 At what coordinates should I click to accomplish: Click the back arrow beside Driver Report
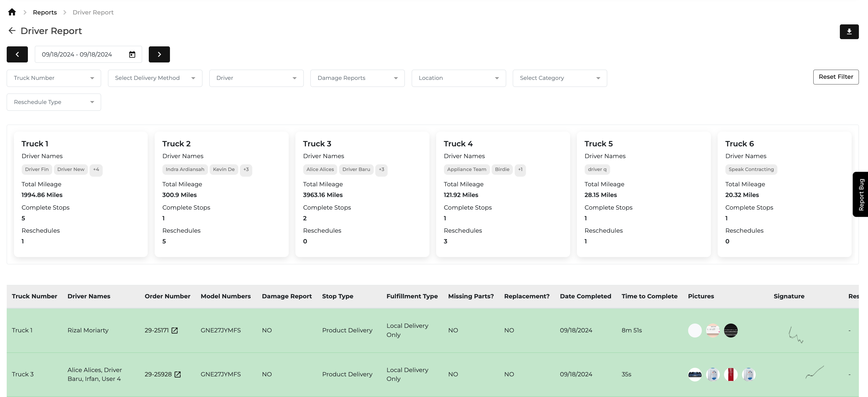tap(12, 31)
